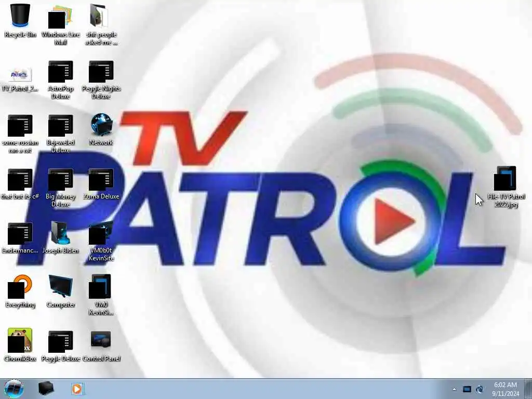This screenshot has width=532, height=399.
Task: Open the black folder taskbar icon
Action: [46, 389]
